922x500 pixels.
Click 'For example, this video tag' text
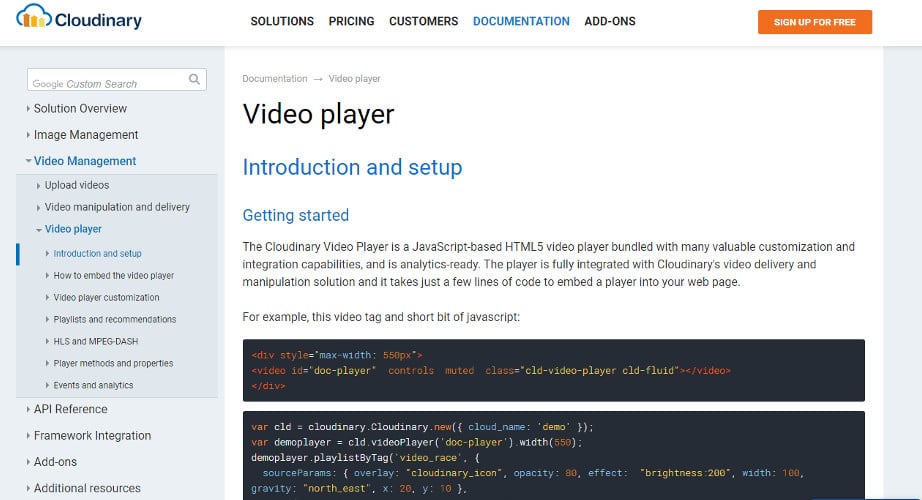click(381, 316)
